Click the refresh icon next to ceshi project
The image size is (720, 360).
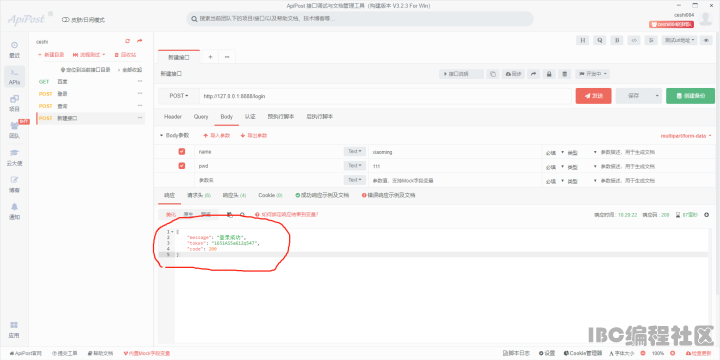coord(128,41)
